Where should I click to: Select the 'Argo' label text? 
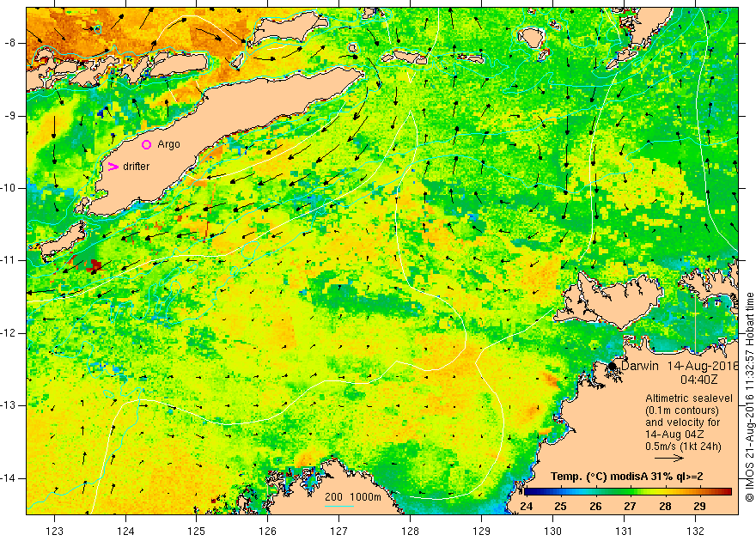[x=168, y=144]
